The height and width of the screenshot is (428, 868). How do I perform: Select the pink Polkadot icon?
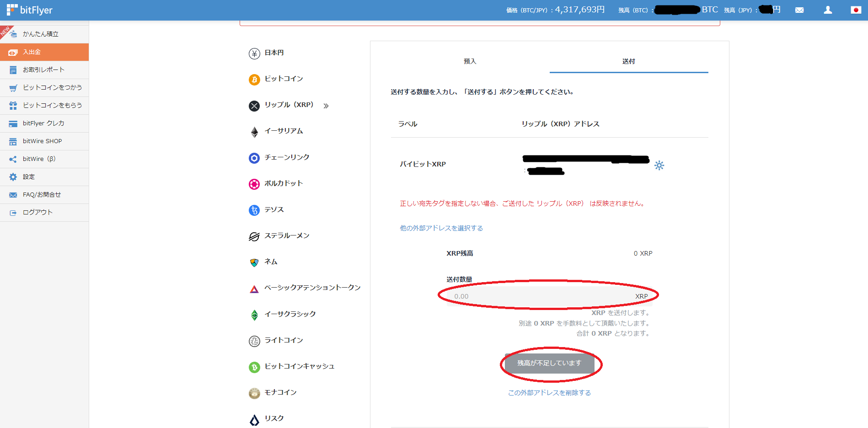254,184
